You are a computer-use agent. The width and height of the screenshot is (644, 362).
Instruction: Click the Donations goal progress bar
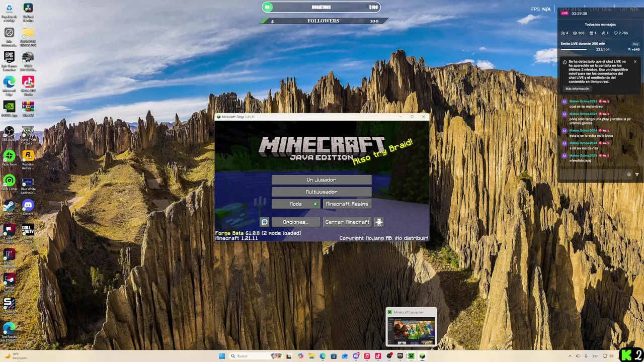click(x=321, y=7)
